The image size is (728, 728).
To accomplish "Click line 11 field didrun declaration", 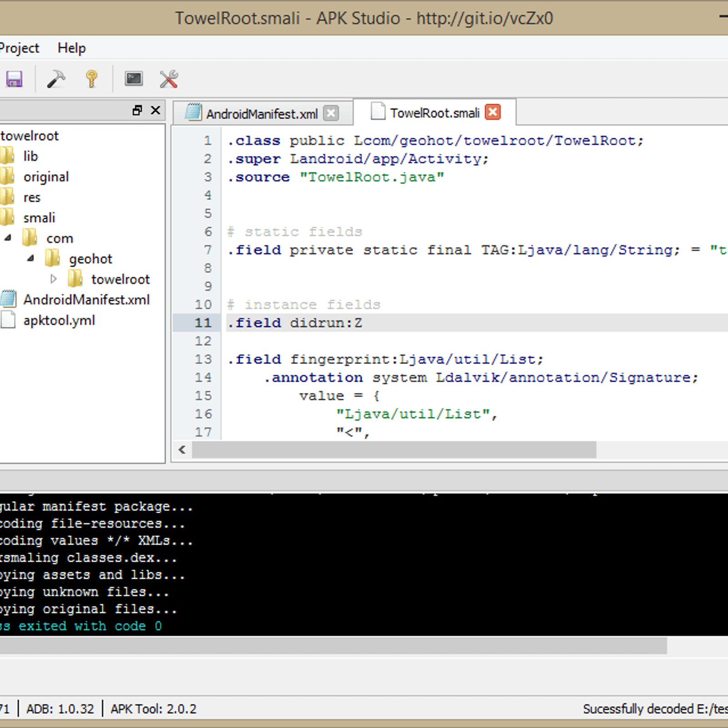I will pos(294,323).
